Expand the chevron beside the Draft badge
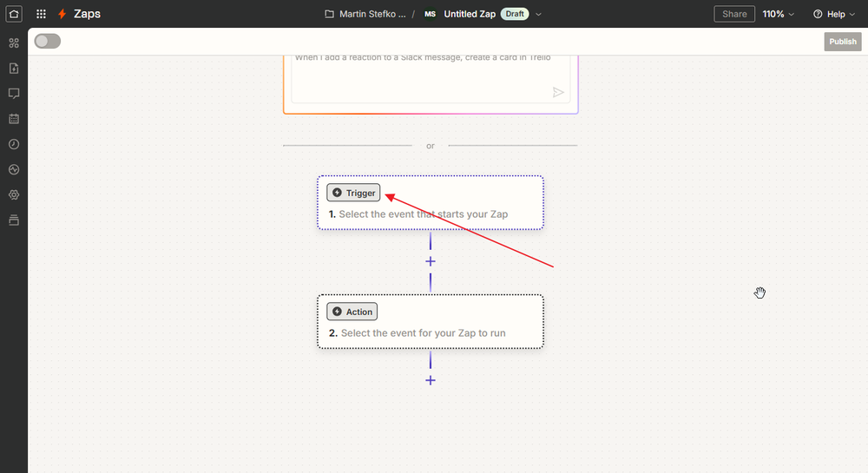Image resolution: width=868 pixels, height=473 pixels. [538, 15]
